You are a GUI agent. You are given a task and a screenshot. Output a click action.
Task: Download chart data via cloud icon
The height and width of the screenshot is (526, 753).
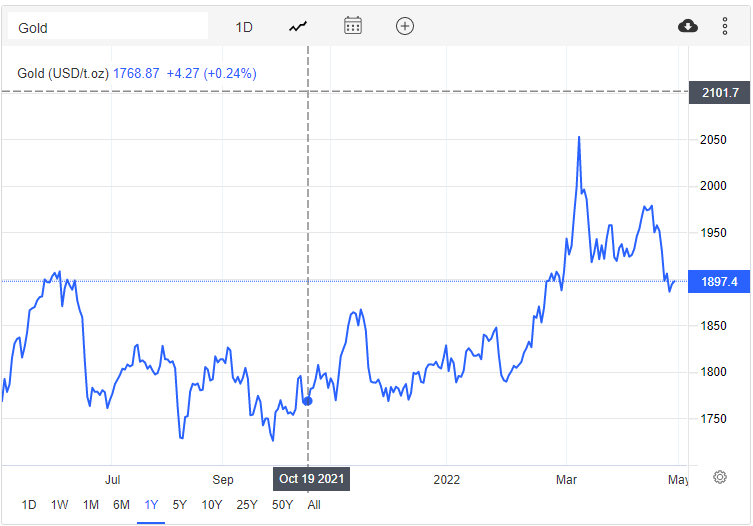(x=688, y=26)
